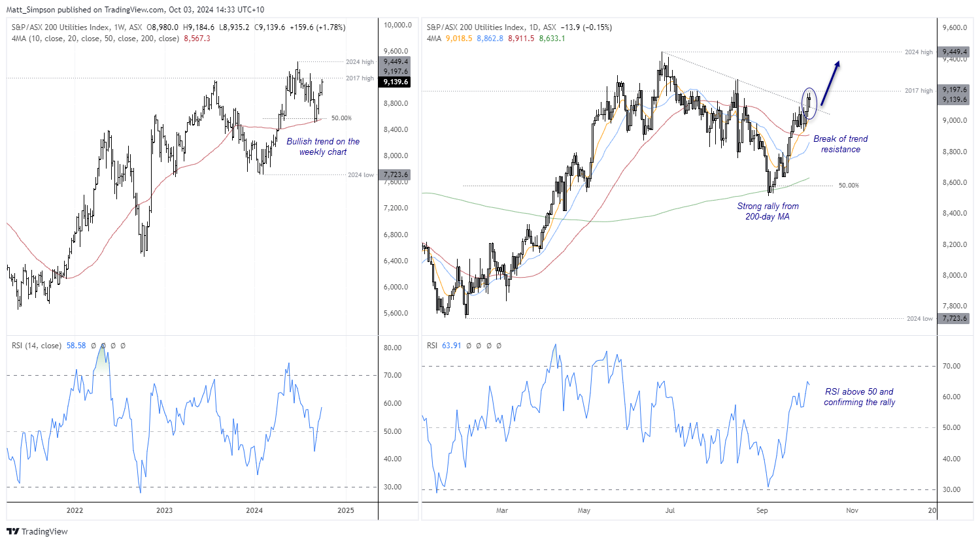Click the weekly low value L8,935.2

[x=235, y=27]
